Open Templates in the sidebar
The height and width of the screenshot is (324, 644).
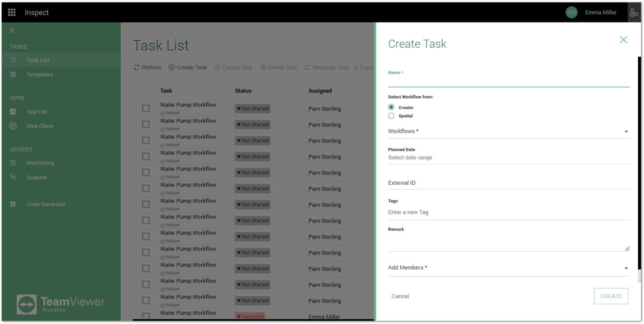click(x=39, y=74)
